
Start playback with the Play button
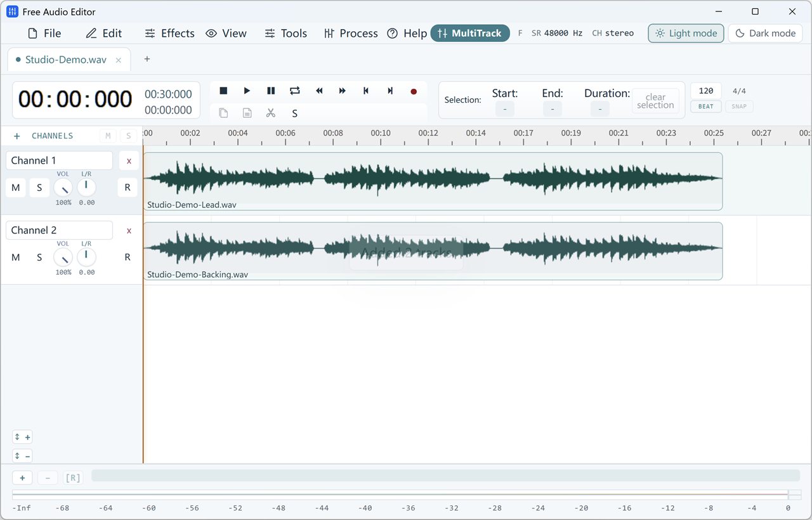point(247,91)
